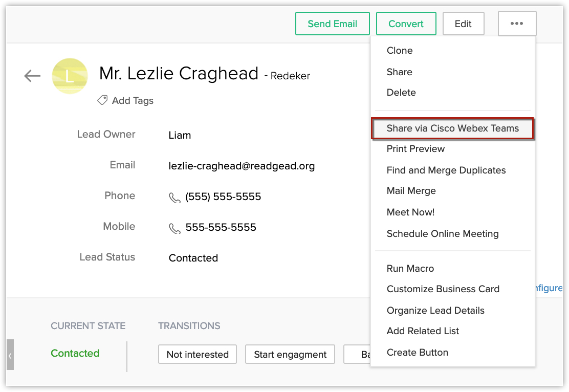This screenshot has width=569, height=392.
Task: Choose Find and Merge Duplicates
Action: point(446,170)
